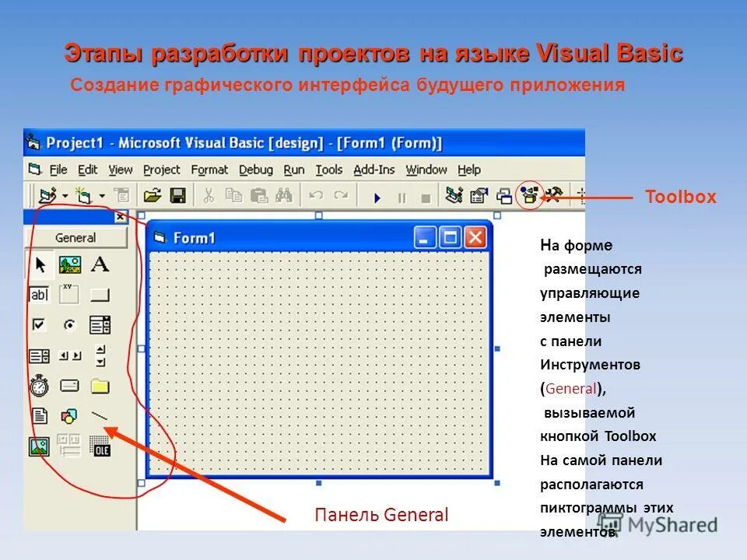
Task: Open the Tools menu
Action: [x=328, y=170]
